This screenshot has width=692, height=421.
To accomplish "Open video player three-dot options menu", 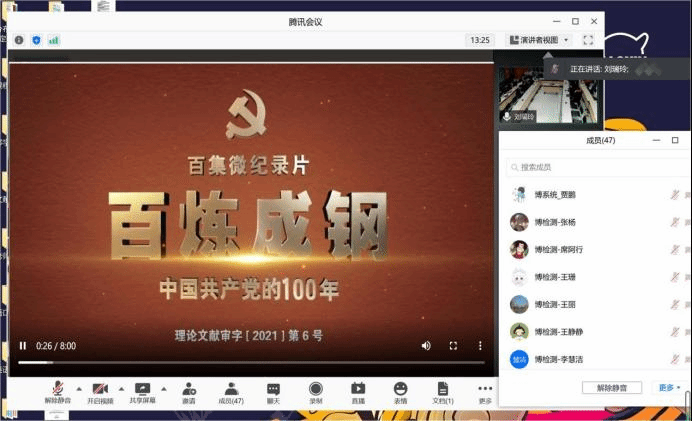I will click(480, 346).
